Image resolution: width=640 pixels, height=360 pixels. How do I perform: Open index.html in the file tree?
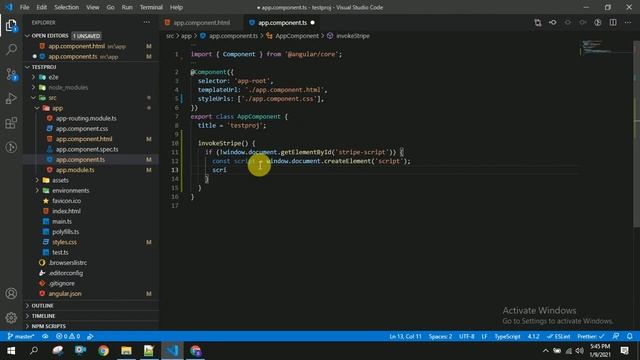point(66,211)
